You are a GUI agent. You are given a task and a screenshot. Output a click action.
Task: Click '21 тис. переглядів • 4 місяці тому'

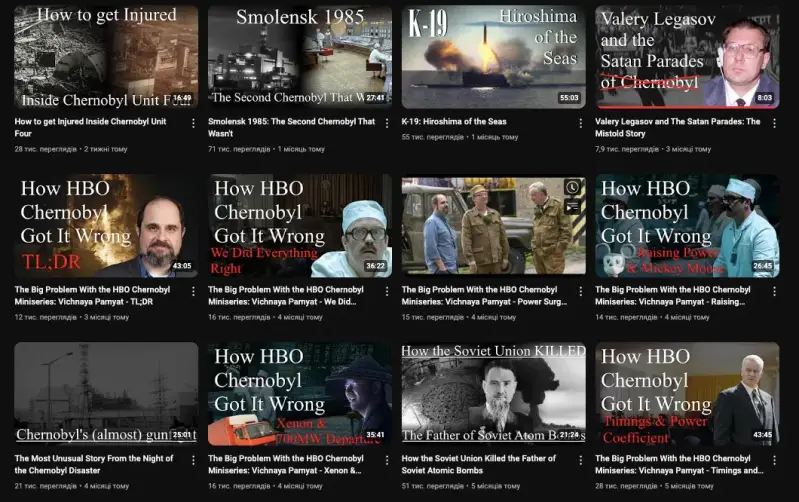(71, 486)
